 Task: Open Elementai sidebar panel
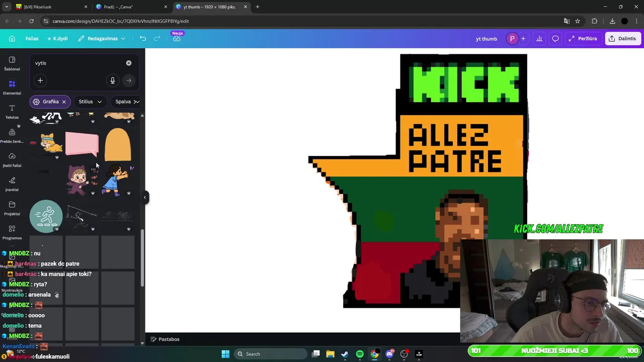click(12, 87)
